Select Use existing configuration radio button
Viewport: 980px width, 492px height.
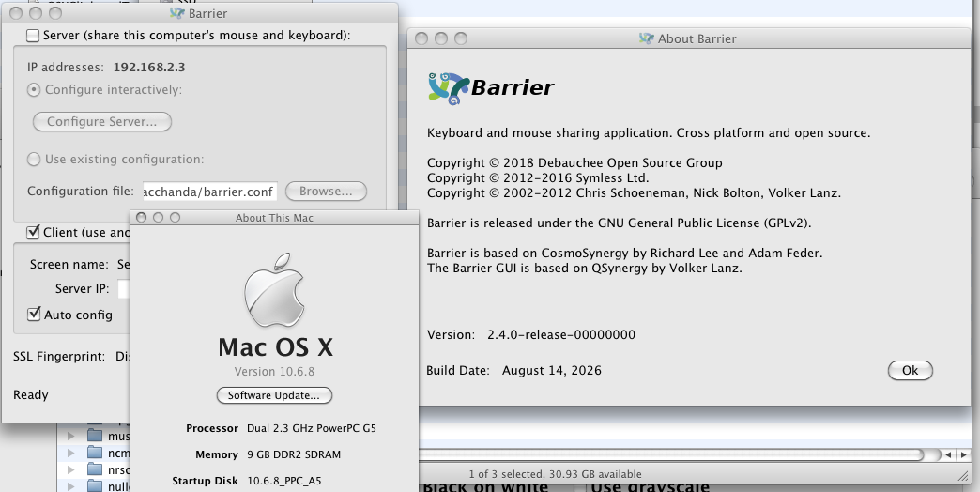[x=34, y=160]
